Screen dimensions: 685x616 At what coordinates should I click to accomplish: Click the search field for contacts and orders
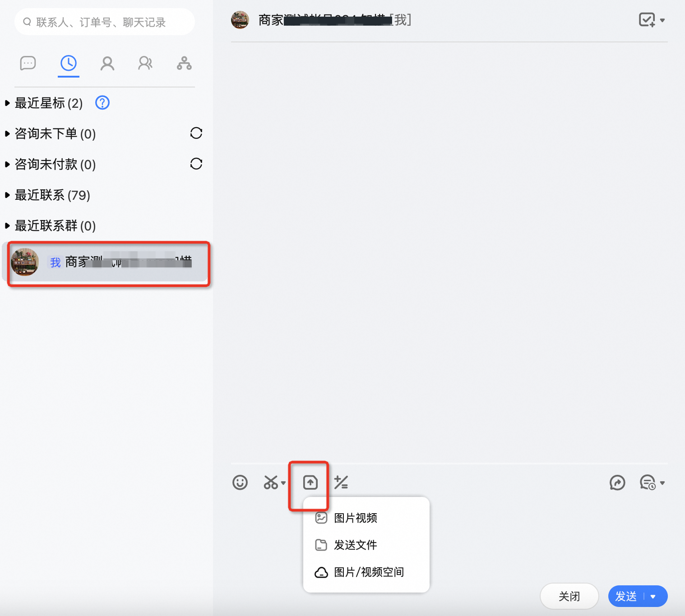[x=105, y=22]
